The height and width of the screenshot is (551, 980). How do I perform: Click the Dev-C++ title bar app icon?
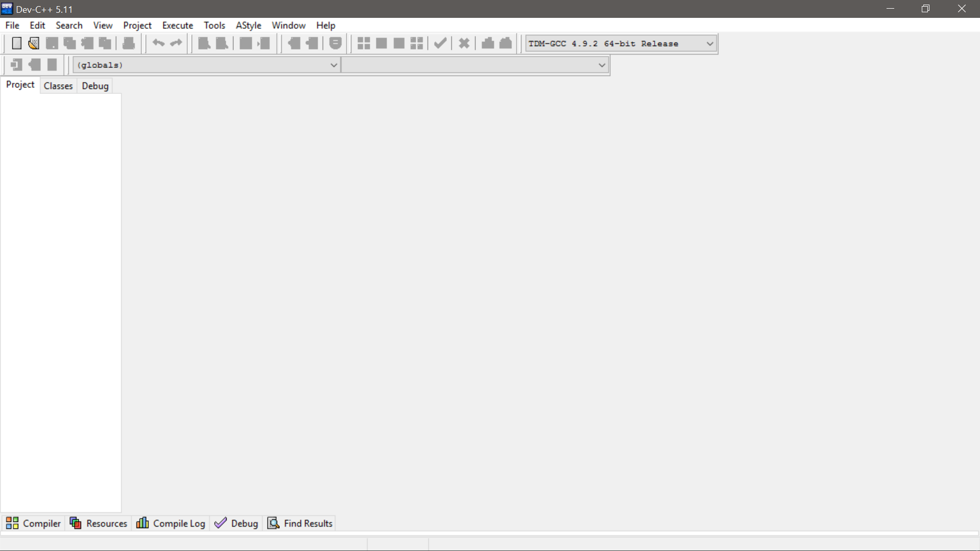(x=7, y=9)
